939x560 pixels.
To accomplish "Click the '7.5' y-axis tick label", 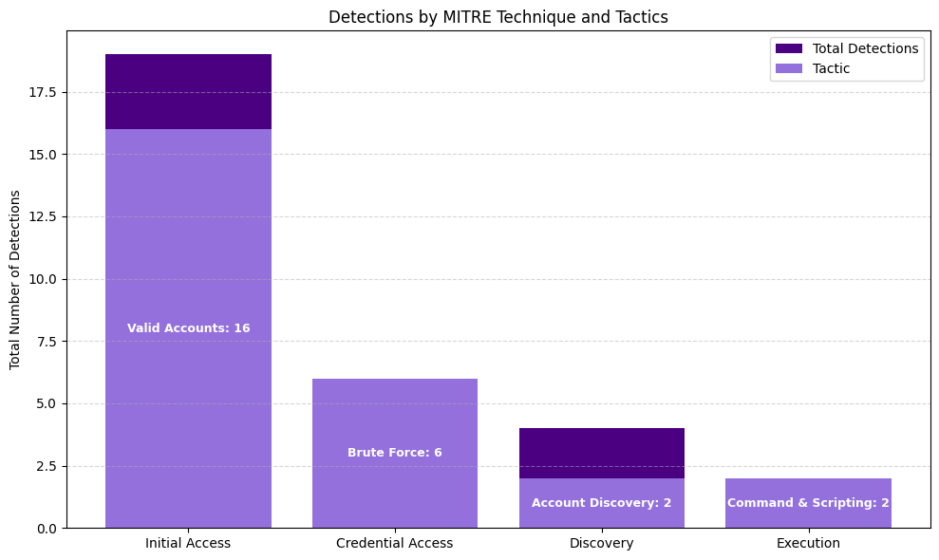I will click(x=47, y=342).
